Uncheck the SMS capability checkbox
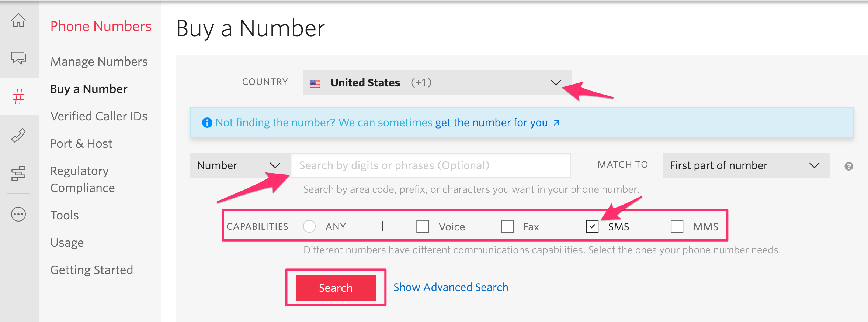 [x=592, y=226]
